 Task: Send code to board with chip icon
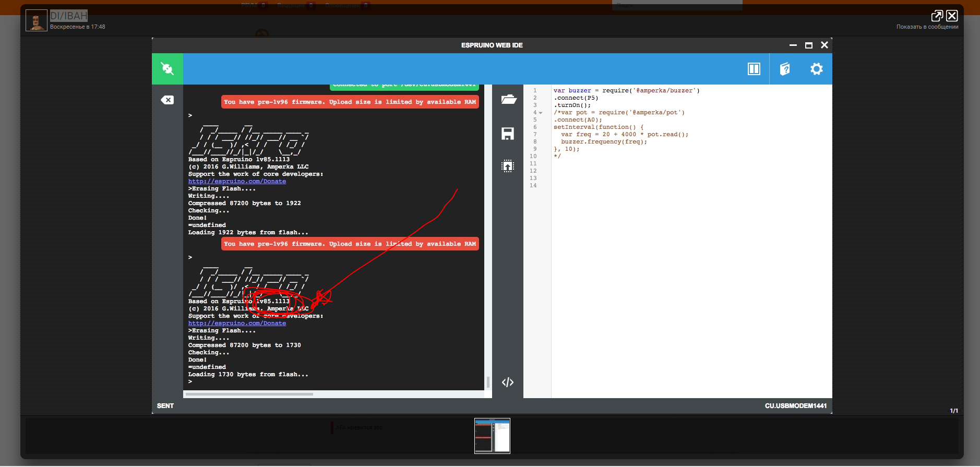click(x=508, y=166)
